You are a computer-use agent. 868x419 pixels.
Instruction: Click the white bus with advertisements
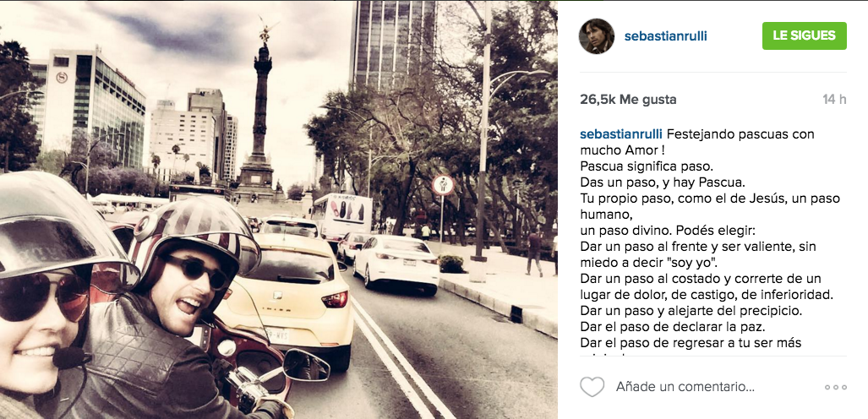(x=342, y=216)
